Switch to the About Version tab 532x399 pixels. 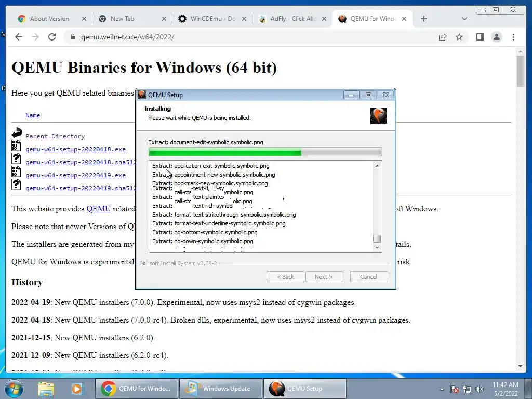[49, 19]
